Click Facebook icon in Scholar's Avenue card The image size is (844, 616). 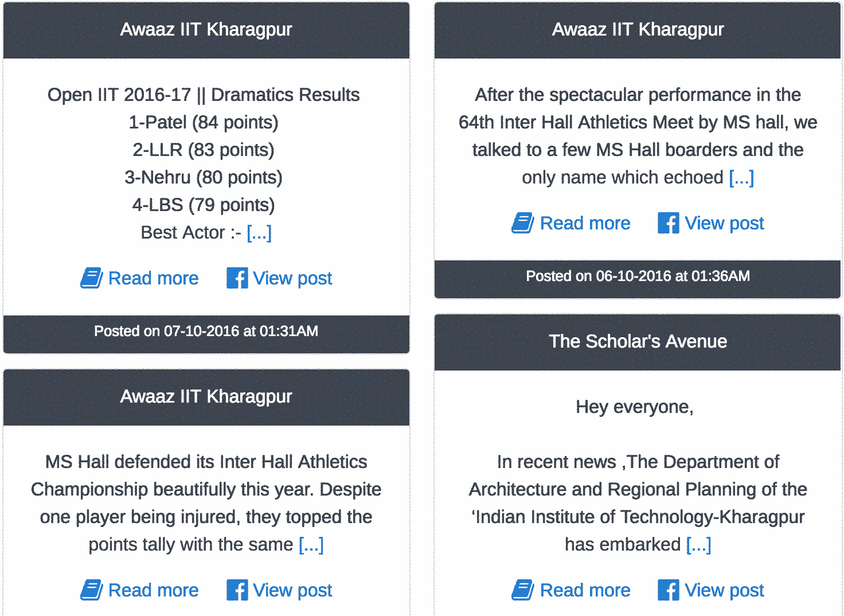tap(668, 590)
